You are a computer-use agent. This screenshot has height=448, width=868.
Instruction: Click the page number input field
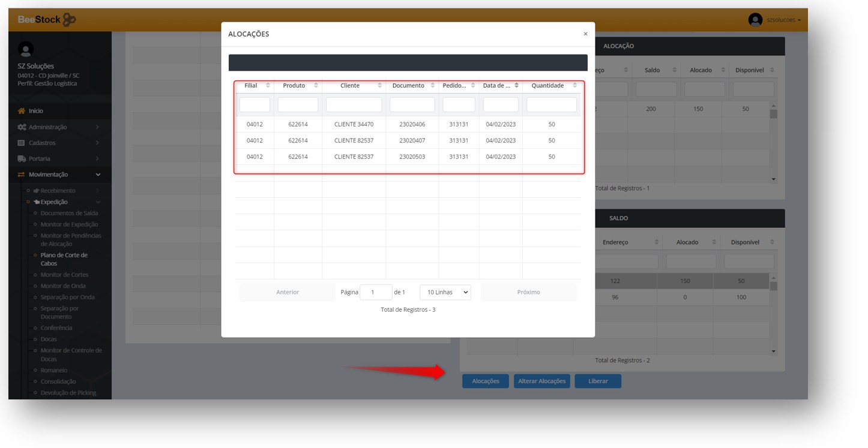[375, 292]
